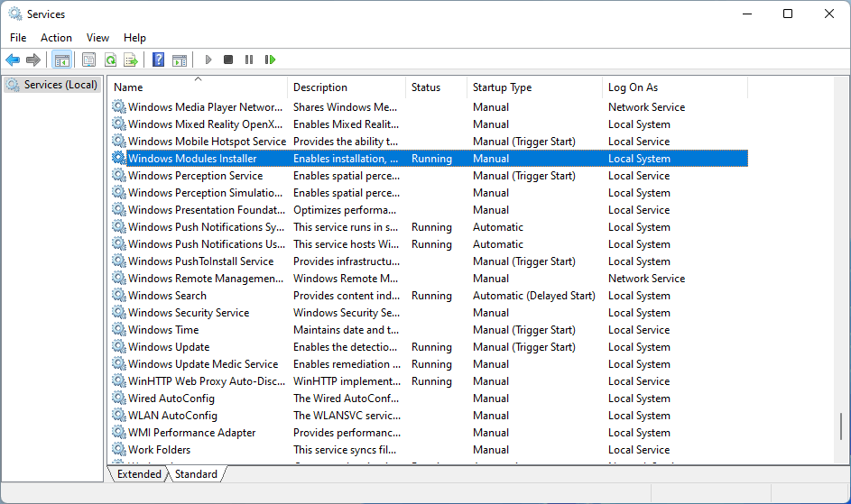Click 'This service syncs fil...' description
This screenshot has width=851, height=504.
click(x=345, y=449)
